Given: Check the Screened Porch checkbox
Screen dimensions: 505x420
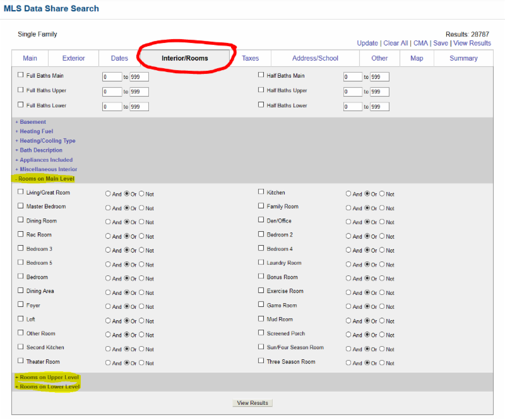Looking at the screenshot, I should pyautogui.click(x=261, y=333).
